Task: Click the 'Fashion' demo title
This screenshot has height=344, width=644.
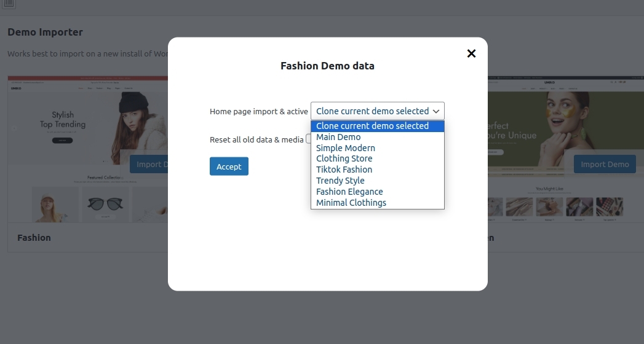Action: (x=34, y=238)
